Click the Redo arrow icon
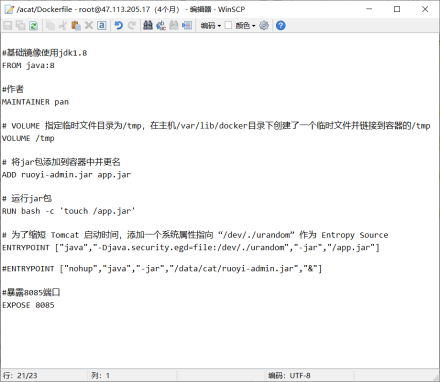The height and width of the screenshot is (382, 441). coord(132,25)
